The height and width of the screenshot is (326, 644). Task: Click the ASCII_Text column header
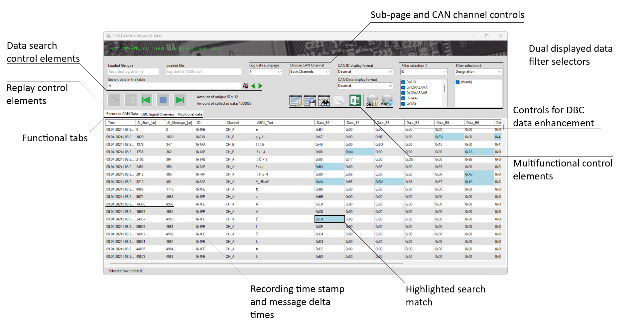pos(285,123)
